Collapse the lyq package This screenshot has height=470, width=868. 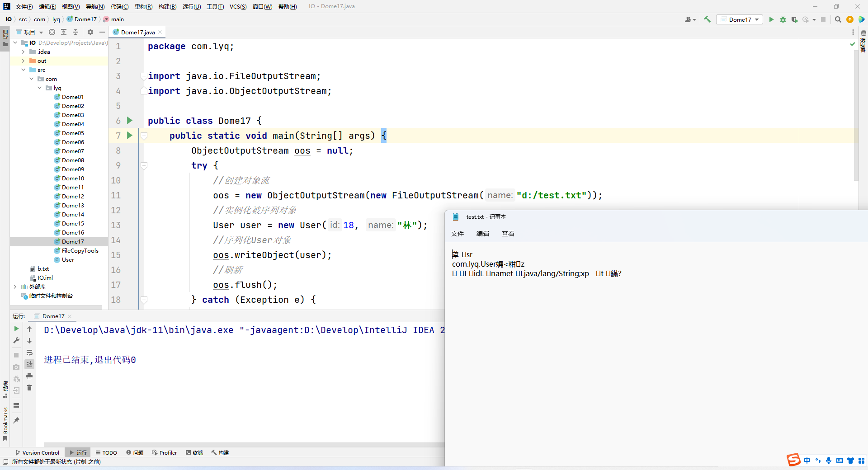pyautogui.click(x=40, y=88)
